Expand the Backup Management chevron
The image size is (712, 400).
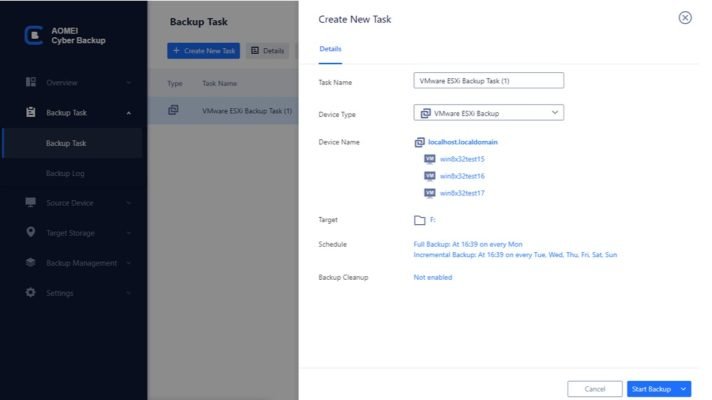(129, 263)
